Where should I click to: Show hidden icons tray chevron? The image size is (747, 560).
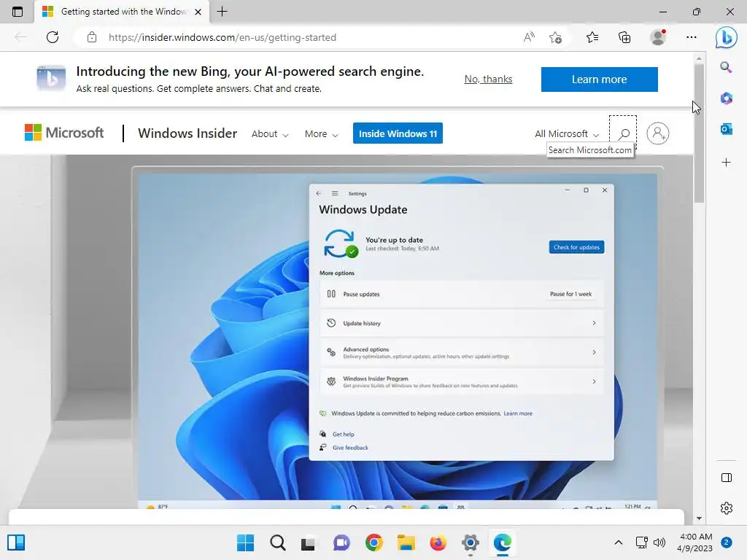point(619,542)
